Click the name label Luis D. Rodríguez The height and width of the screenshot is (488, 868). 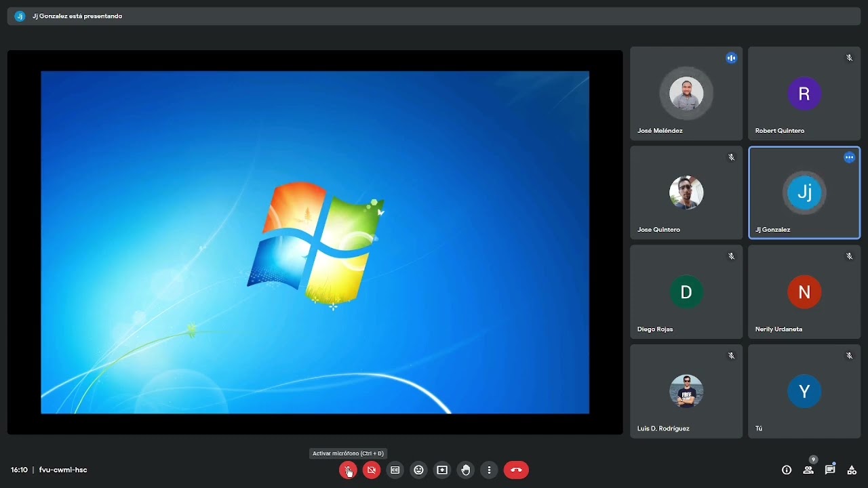pos(663,428)
